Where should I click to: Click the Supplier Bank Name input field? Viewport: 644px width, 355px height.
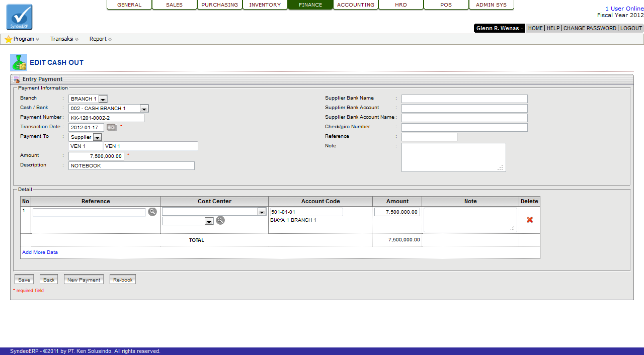coord(464,99)
